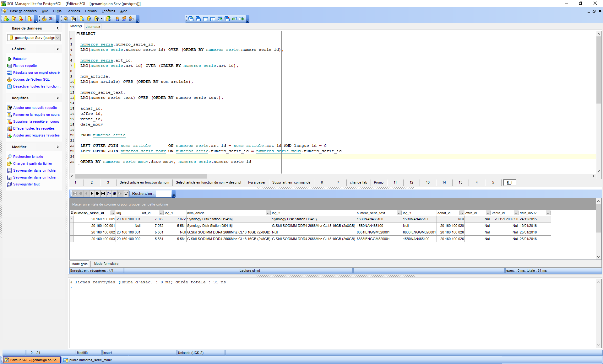Screen dimensions: 603x364
Task: Click the Plan de requête link
Action: pyautogui.click(x=25, y=66)
